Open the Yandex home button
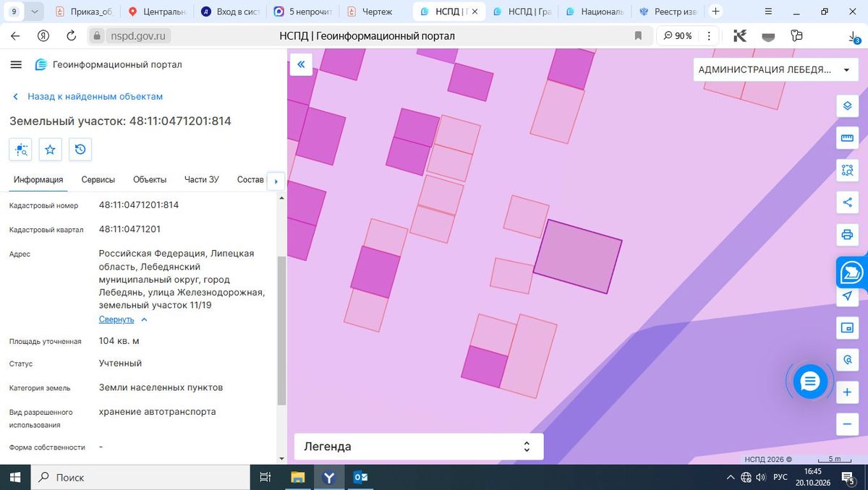Screen dimensions: 868x490 coord(43,36)
